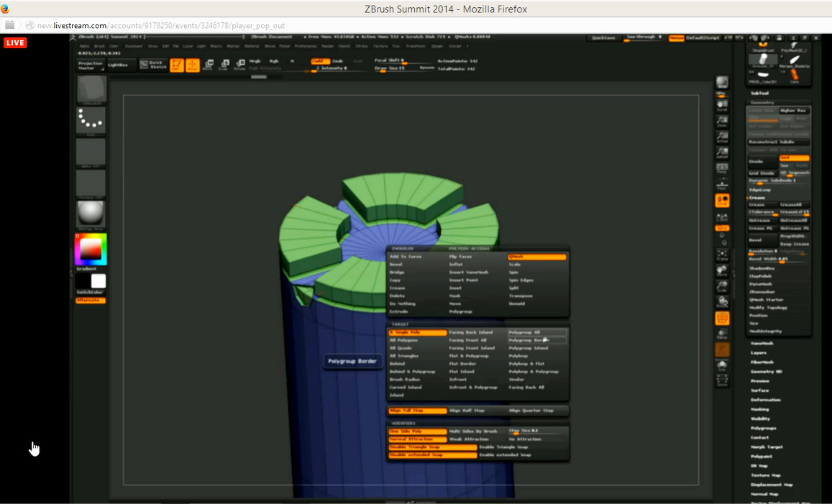832x504 pixels.
Task: Select Extrude action in ZModeler menu
Action: 399,311
